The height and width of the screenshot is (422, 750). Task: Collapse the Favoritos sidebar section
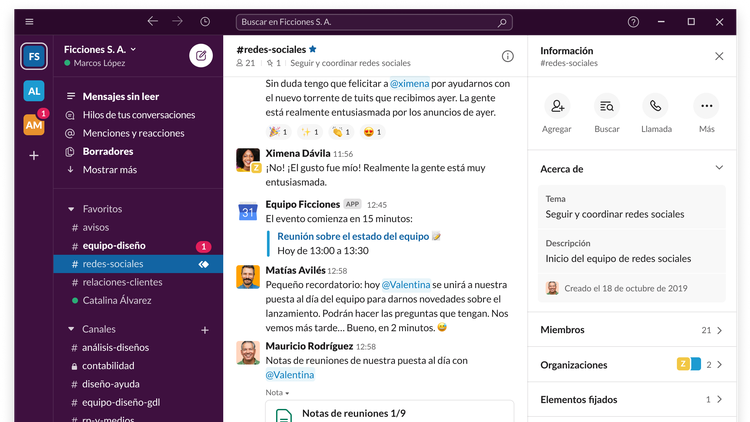71,209
